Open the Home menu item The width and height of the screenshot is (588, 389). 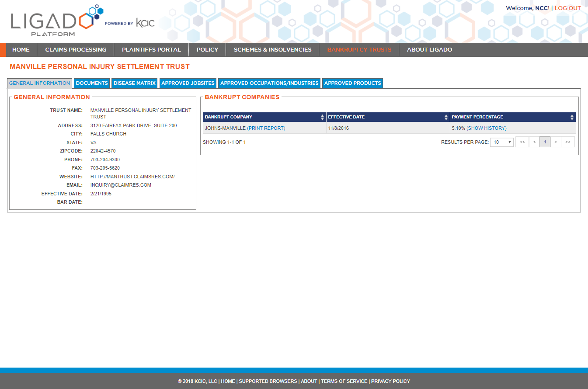click(x=21, y=50)
